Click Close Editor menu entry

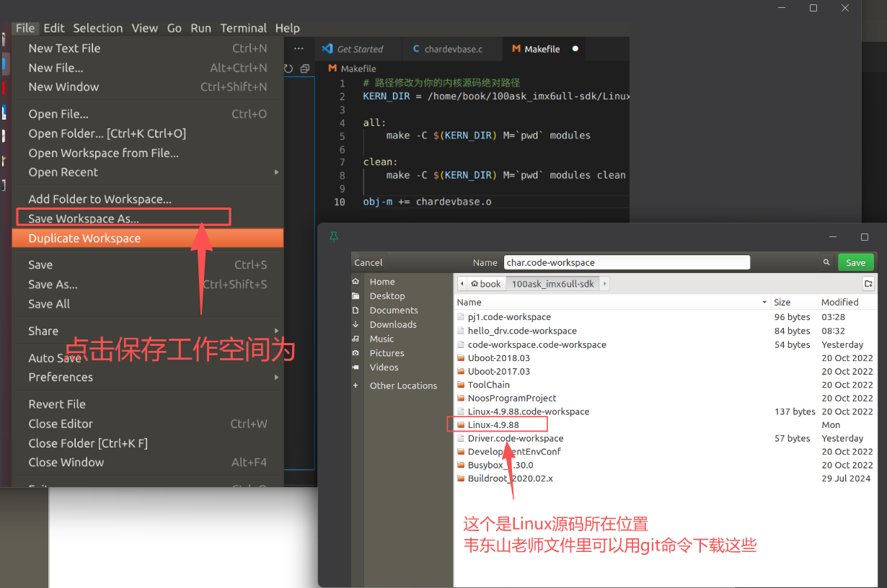147,424
